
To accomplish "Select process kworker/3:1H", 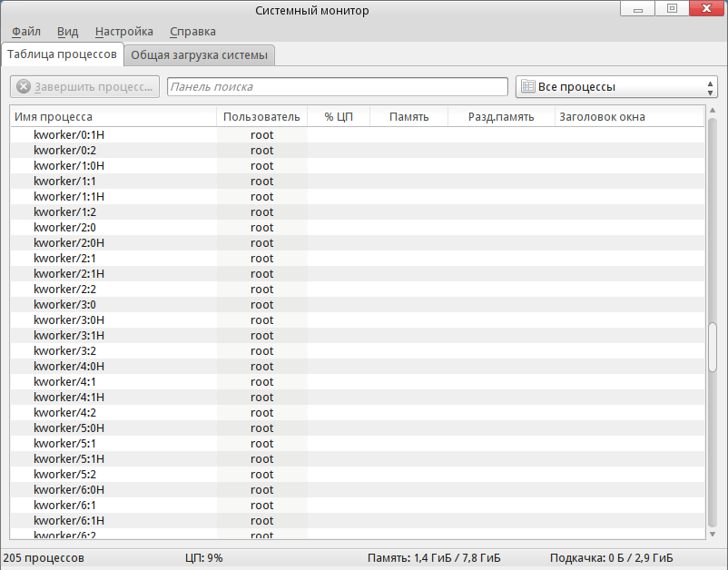I will click(358, 336).
